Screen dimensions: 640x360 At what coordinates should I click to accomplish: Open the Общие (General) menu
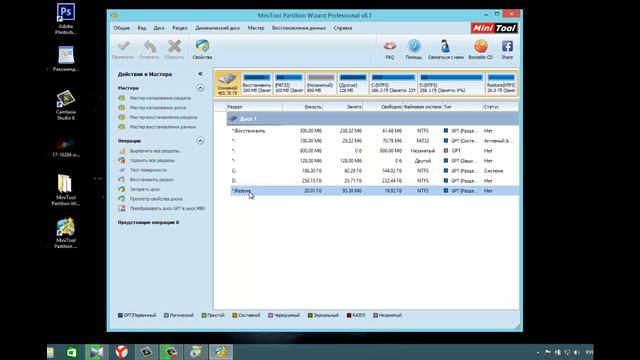pos(122,28)
